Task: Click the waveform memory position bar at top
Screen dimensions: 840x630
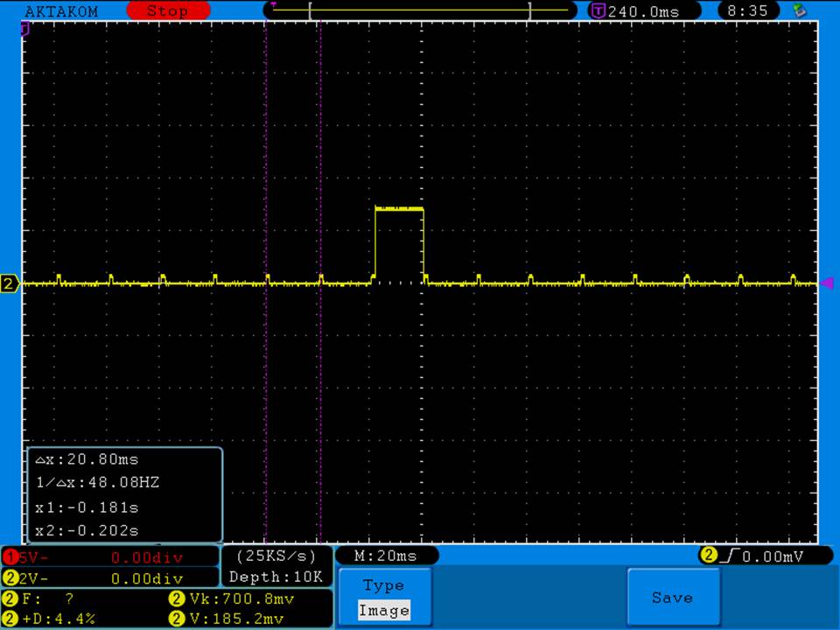Action: click(x=420, y=10)
